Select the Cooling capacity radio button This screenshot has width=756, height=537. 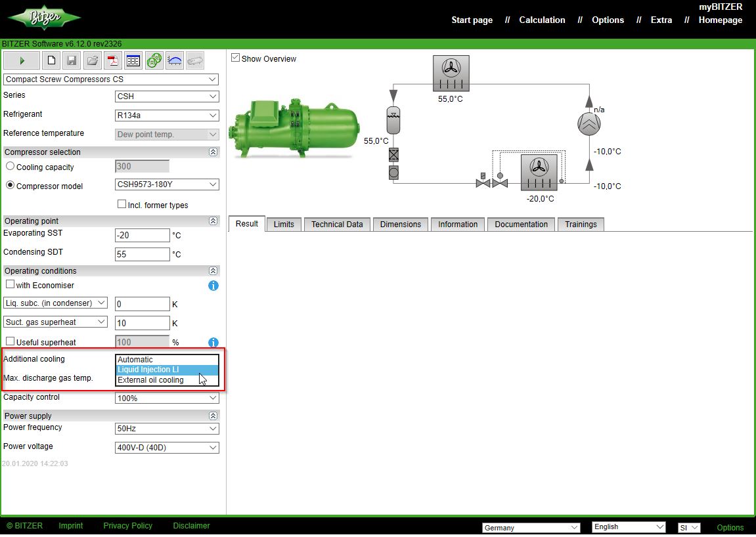(9, 165)
